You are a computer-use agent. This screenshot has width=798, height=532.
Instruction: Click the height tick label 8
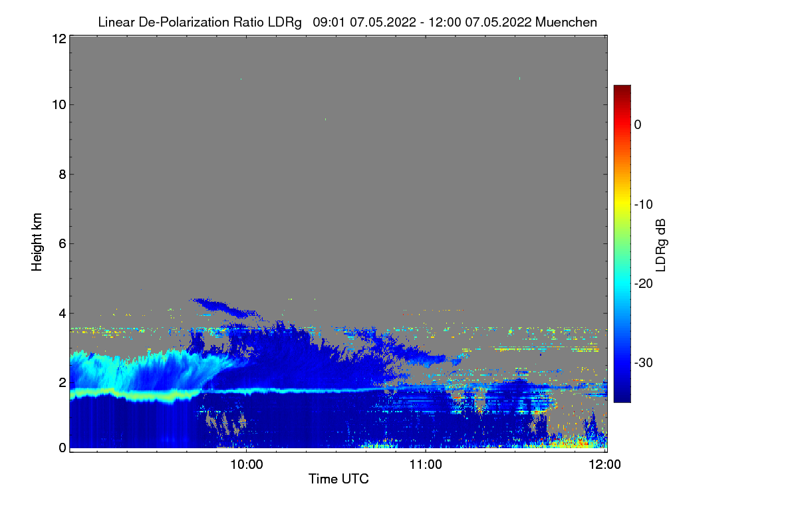[62, 174]
